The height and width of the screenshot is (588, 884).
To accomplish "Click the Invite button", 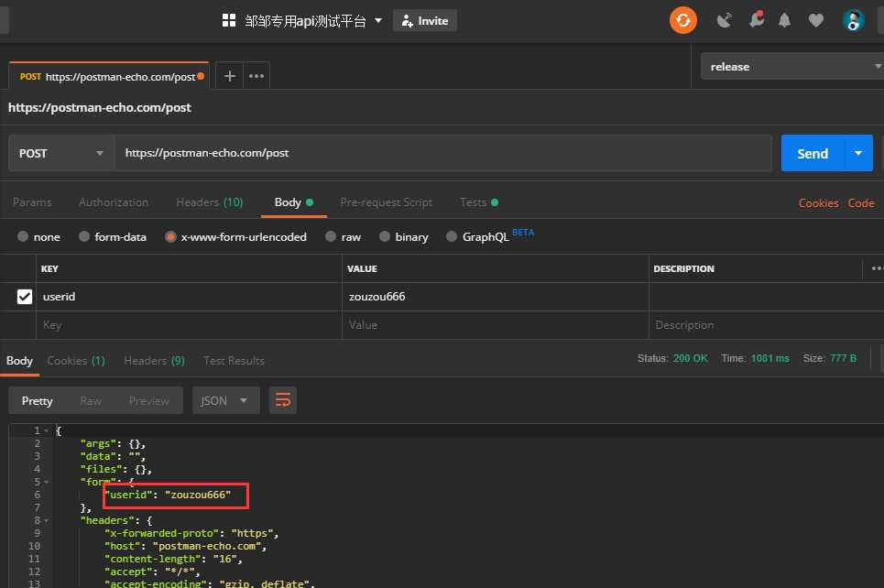I will [425, 21].
